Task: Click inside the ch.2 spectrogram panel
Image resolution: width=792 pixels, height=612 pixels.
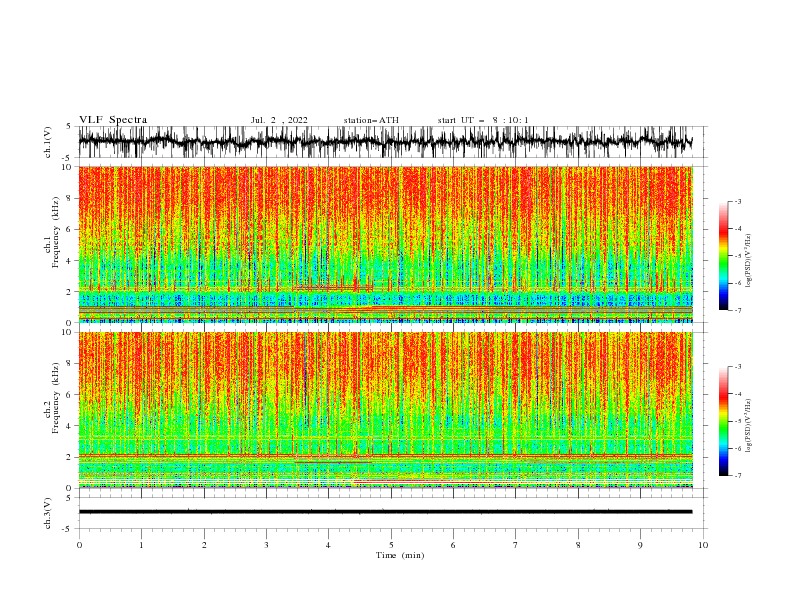Action: tap(385, 410)
